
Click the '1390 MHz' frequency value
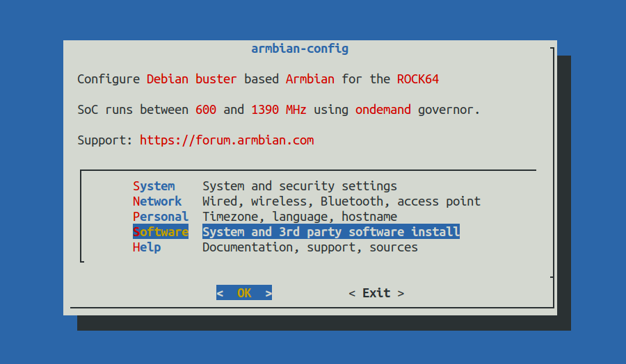pyautogui.click(x=279, y=110)
